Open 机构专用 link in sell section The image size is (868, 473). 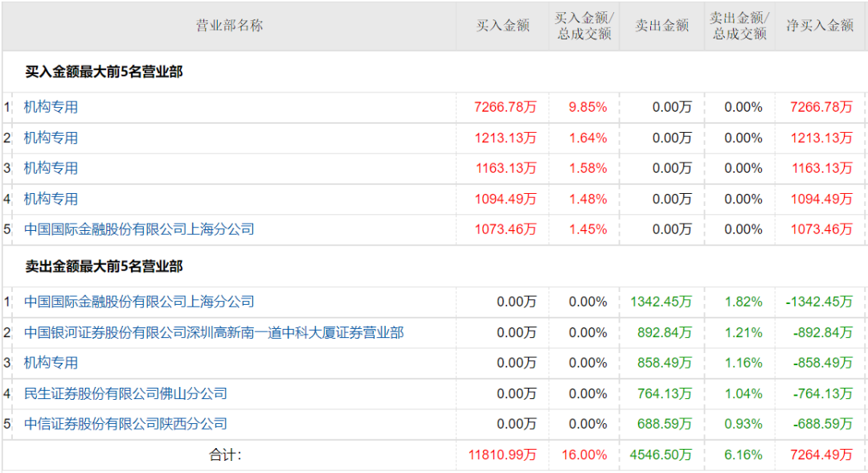(x=51, y=363)
